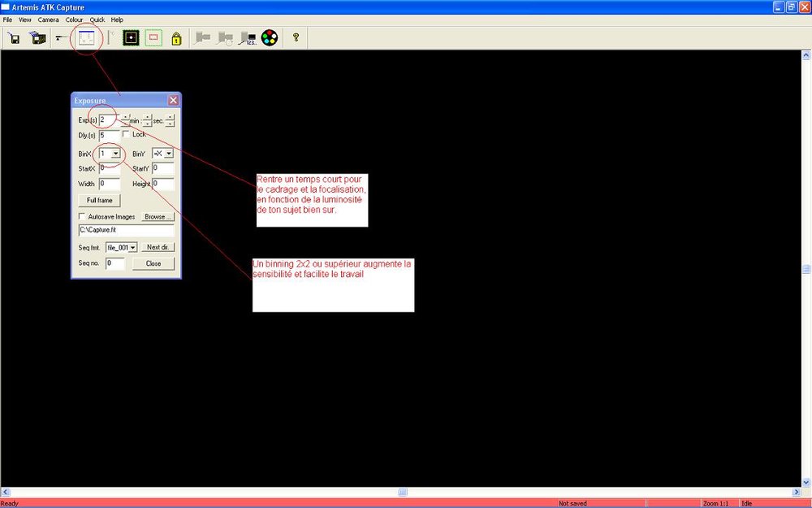Enable the Autosave Images checkbox

point(82,216)
